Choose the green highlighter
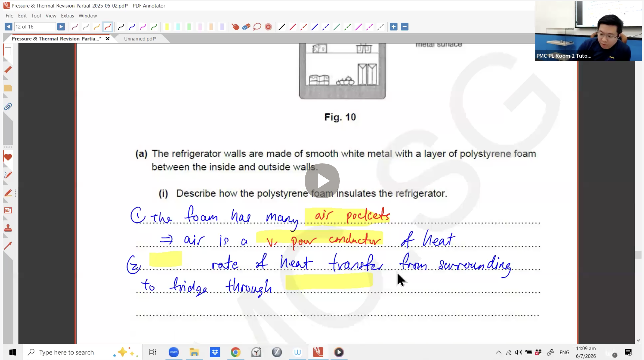644x360 pixels. 189,27
